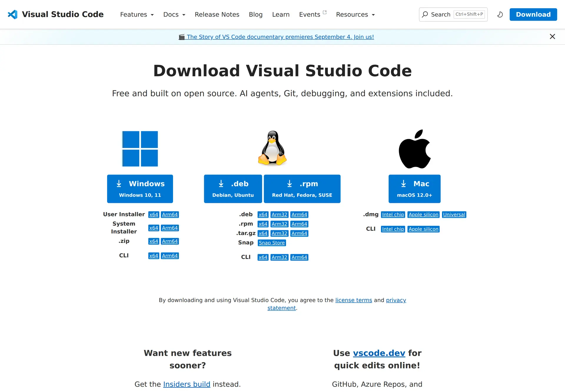Open the VS Code documentary banner link
The width and height of the screenshot is (565, 392).
(x=276, y=37)
